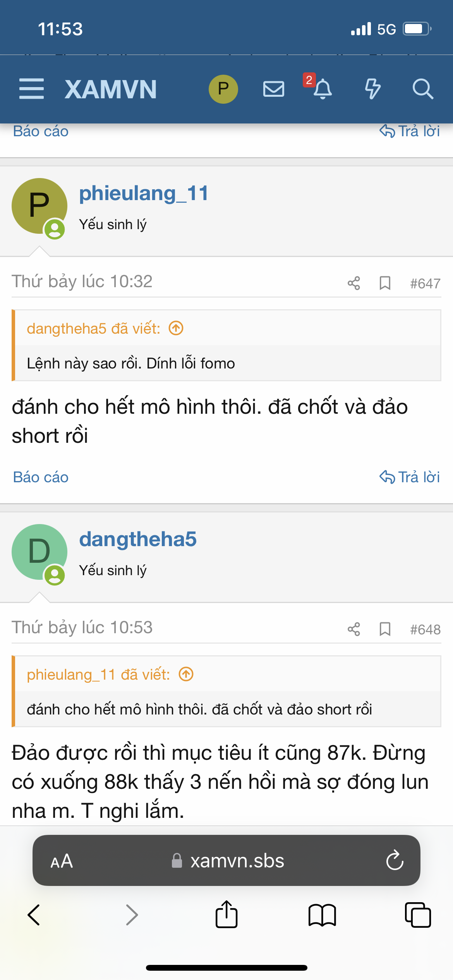Open the hamburger navigation menu
This screenshot has width=453, height=980.
[x=31, y=89]
